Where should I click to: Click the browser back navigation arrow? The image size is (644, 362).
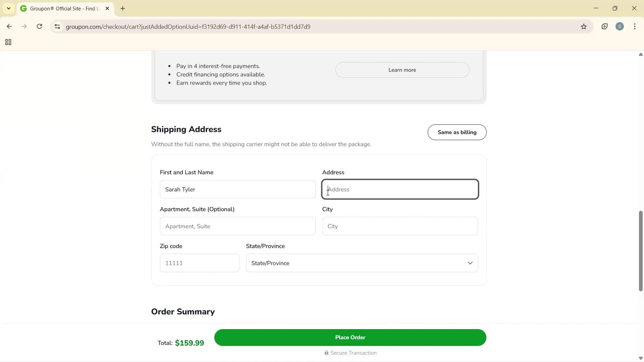coord(9,26)
